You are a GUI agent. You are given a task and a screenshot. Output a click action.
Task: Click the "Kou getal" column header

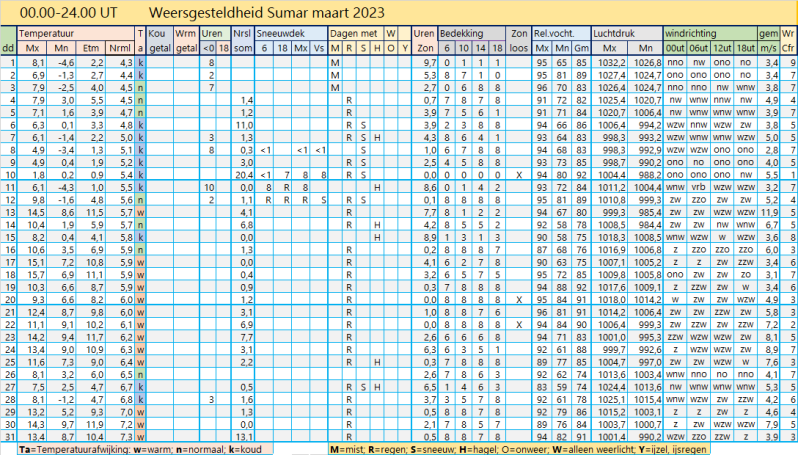(x=156, y=41)
